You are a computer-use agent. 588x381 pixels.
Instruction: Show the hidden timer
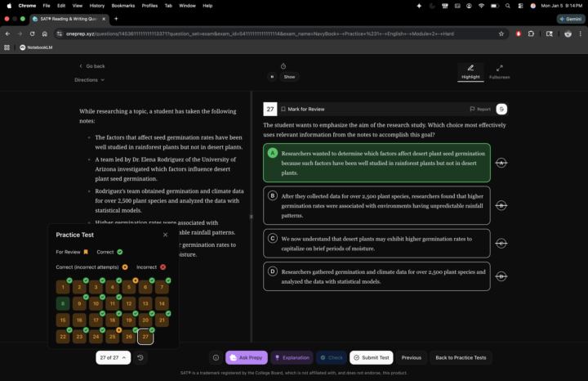tap(289, 77)
